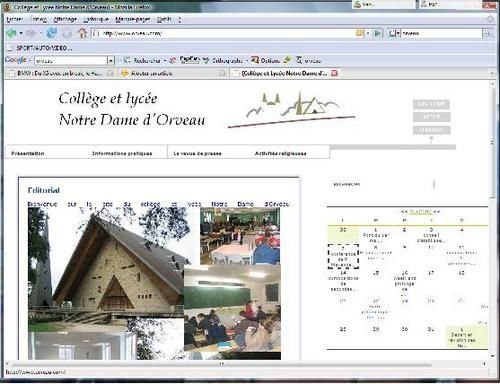Click the Activités religieuses navigation link
Image resolution: width=500 pixels, height=384 pixels.
point(280,153)
